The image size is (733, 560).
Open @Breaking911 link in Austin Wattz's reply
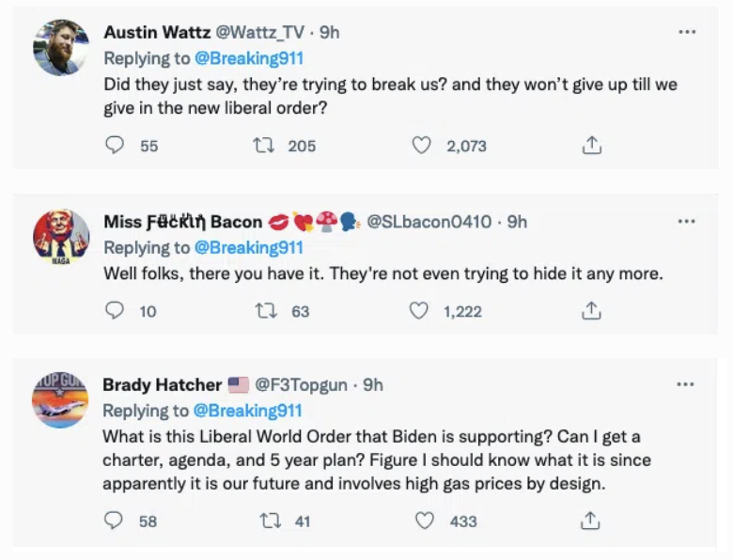tap(248, 58)
